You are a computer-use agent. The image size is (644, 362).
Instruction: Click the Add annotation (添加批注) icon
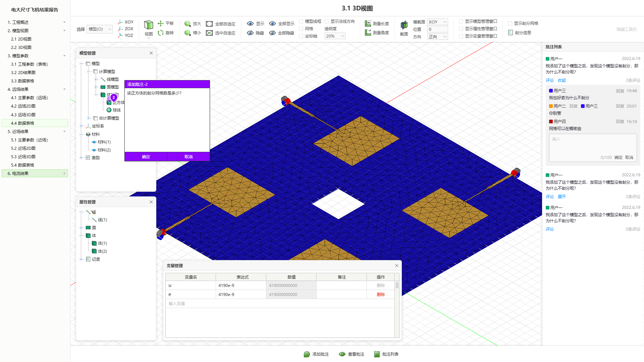[x=307, y=354]
